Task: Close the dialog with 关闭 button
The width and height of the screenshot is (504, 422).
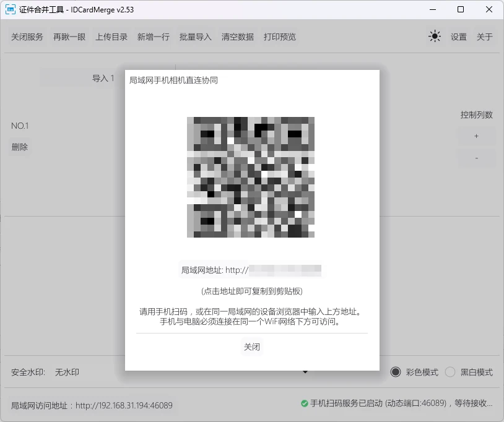Action: (251, 347)
